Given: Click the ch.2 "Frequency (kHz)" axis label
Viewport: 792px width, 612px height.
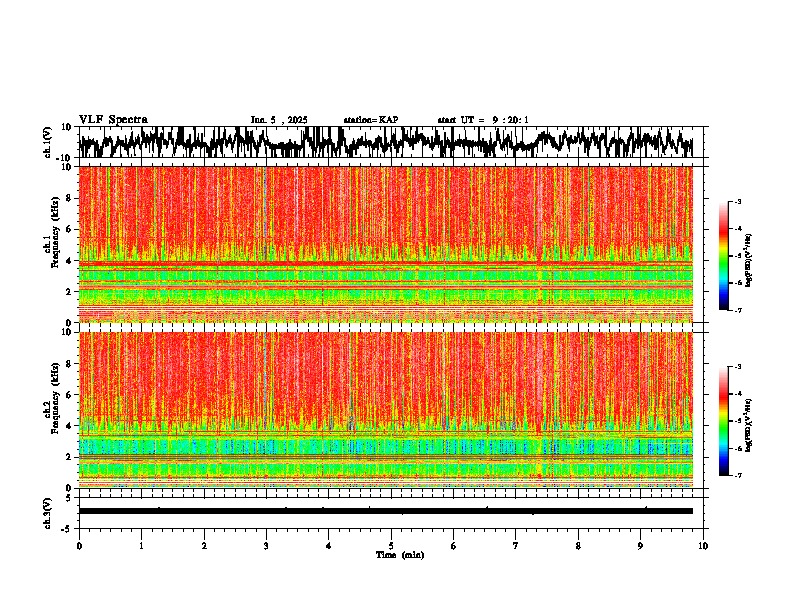Looking at the screenshot, I should pyautogui.click(x=55, y=398).
